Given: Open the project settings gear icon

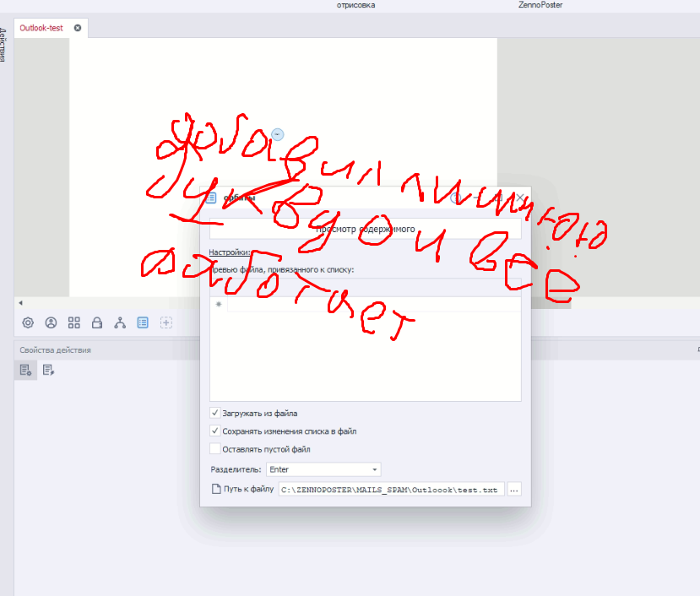Looking at the screenshot, I should pos(28,322).
